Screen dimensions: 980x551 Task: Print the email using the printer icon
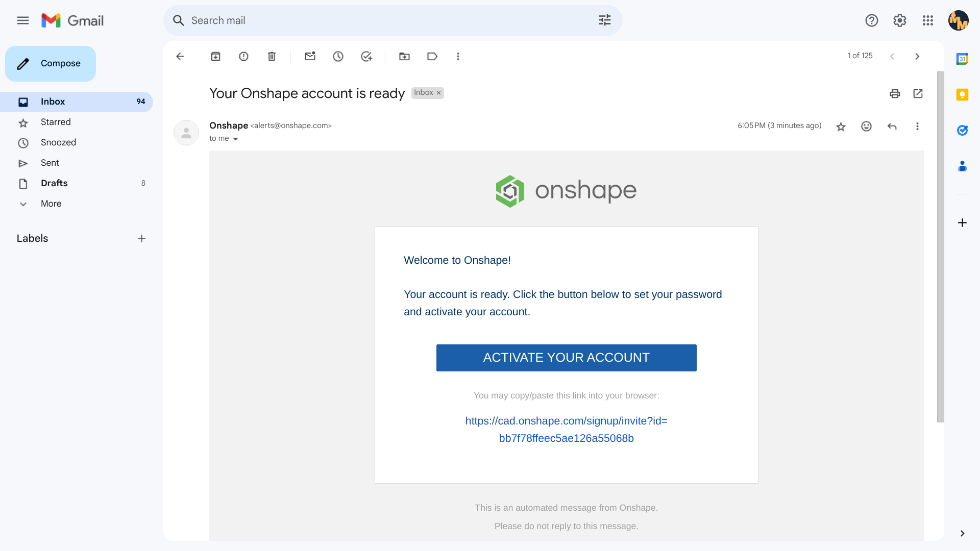click(x=895, y=93)
